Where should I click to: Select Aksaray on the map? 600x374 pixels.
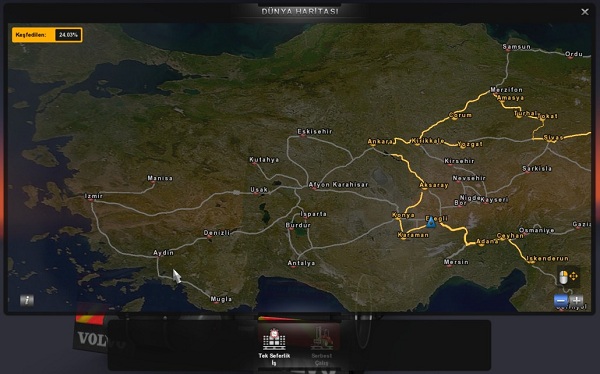pos(434,185)
